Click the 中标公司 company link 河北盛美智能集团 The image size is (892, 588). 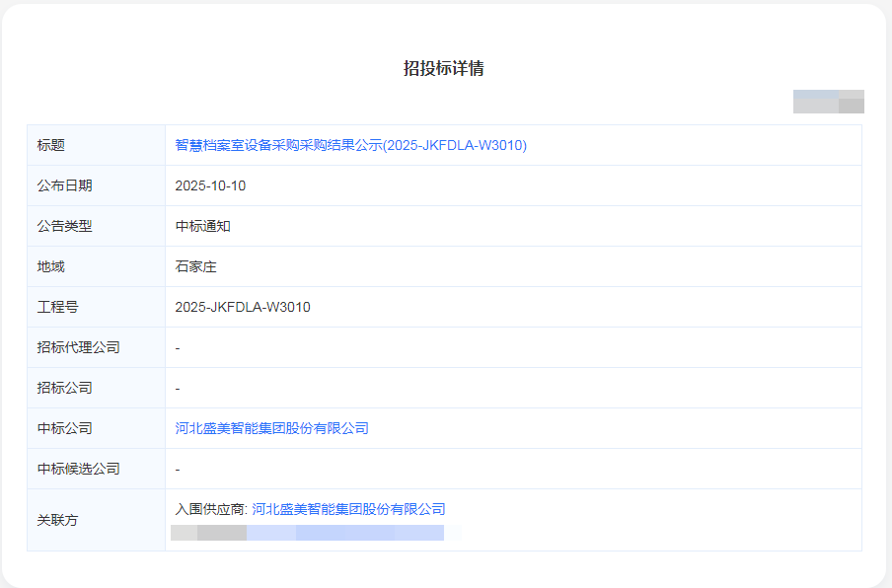[271, 428]
